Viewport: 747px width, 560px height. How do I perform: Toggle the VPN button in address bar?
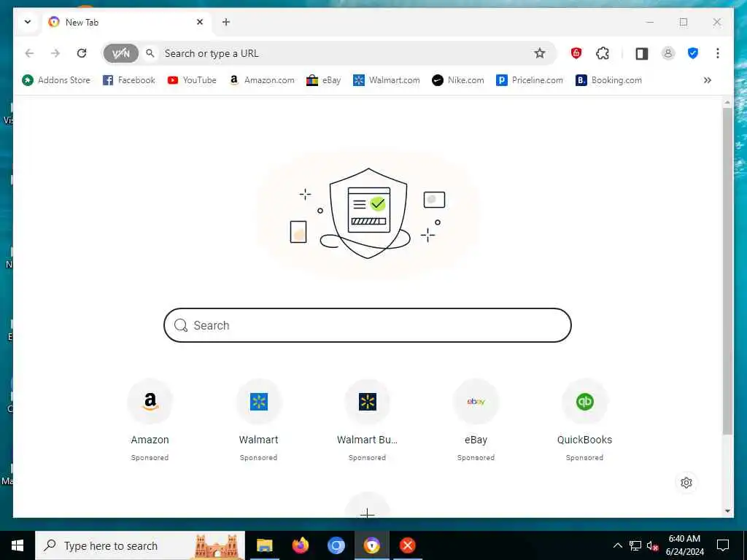click(121, 53)
